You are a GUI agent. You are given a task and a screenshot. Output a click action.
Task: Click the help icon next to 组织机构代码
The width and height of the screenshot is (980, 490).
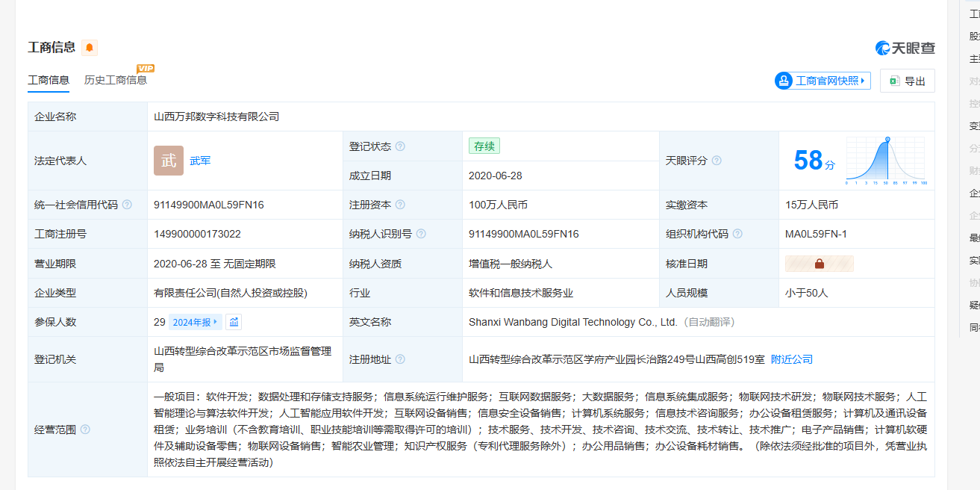click(737, 234)
